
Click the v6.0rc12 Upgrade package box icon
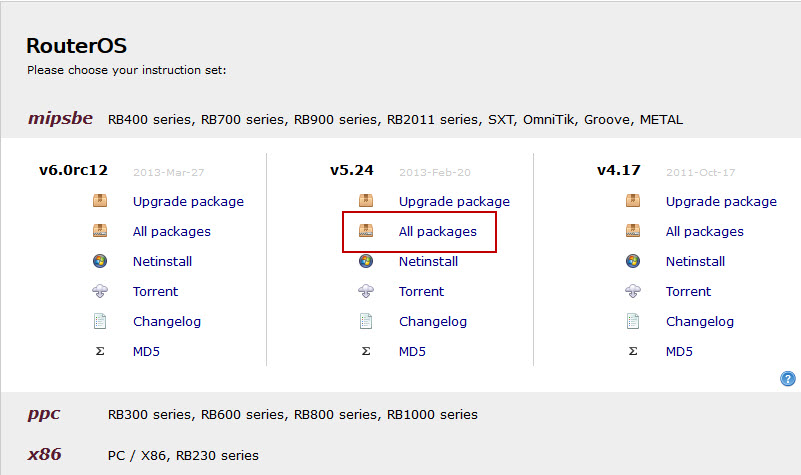pos(100,201)
